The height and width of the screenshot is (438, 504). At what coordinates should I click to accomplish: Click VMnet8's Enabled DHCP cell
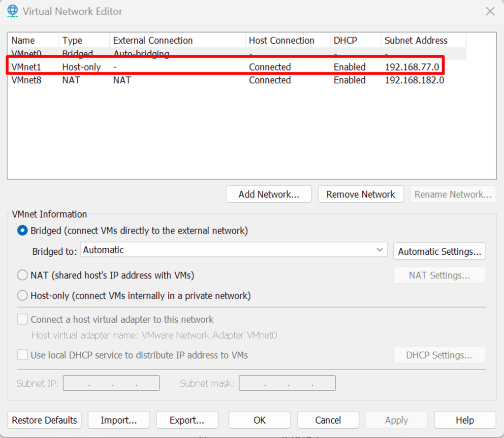349,80
